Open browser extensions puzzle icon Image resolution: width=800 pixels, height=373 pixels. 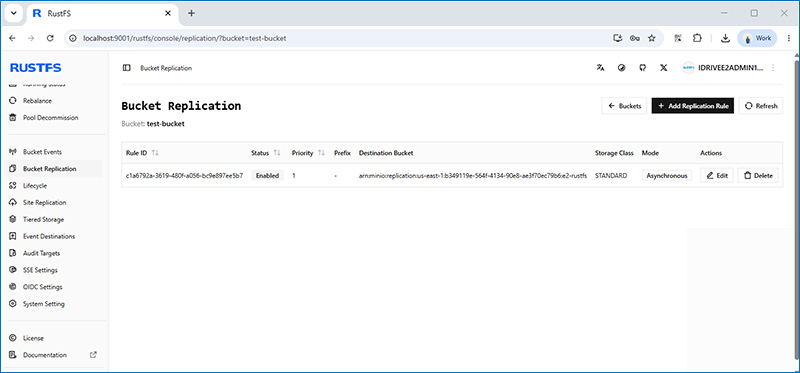[697, 38]
